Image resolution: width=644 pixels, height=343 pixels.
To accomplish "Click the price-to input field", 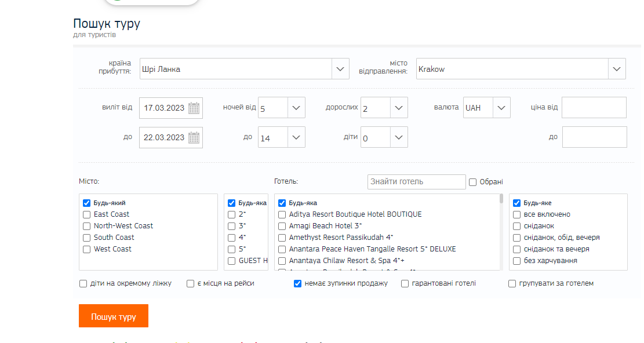I will (x=594, y=137).
